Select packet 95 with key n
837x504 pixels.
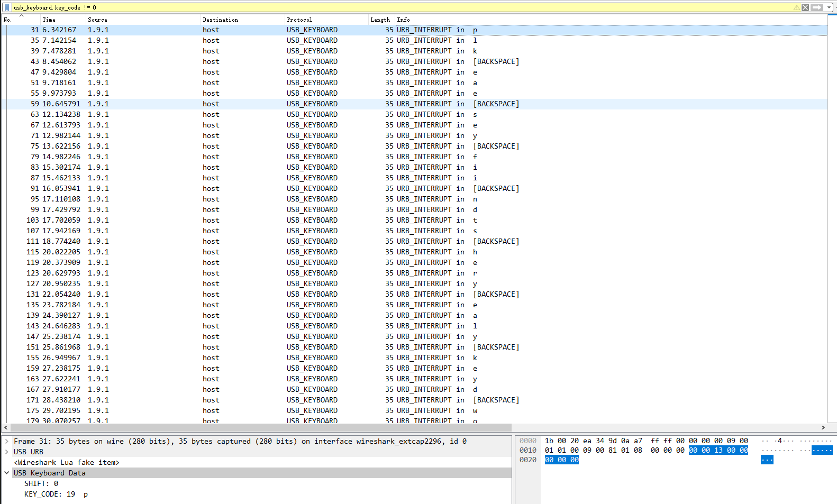pyautogui.click(x=415, y=199)
